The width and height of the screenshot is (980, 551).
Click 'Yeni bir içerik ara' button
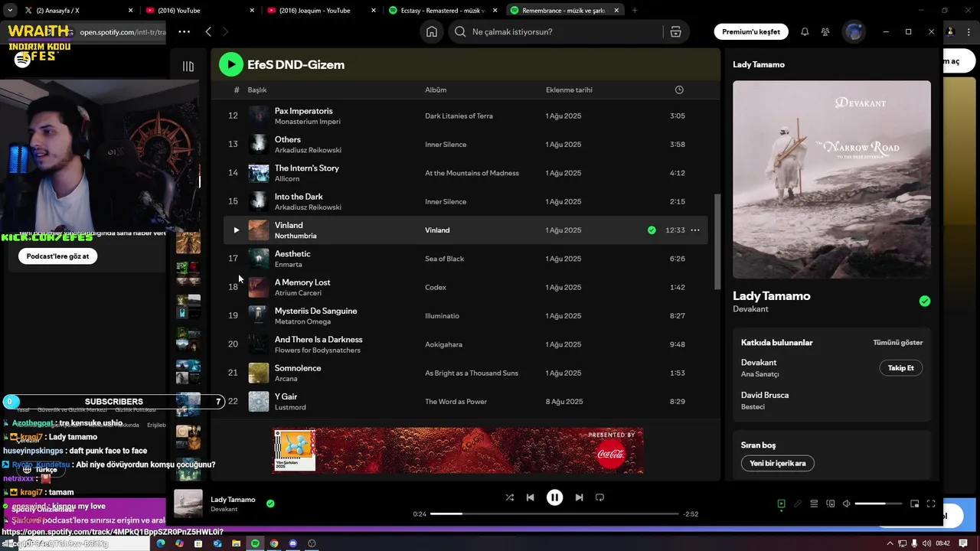coord(777,463)
